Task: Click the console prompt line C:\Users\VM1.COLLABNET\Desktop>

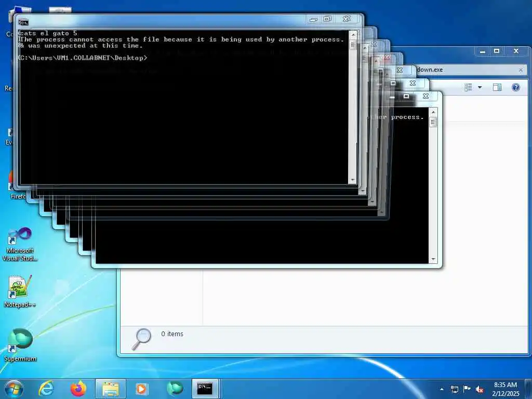Action: (84, 58)
